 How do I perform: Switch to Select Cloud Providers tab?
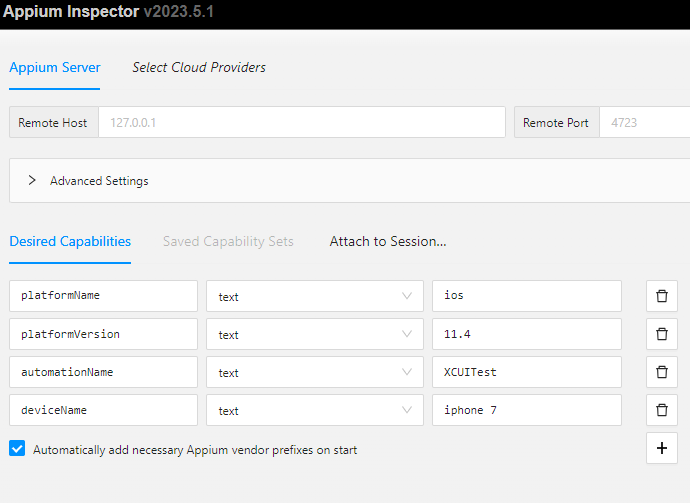click(199, 67)
